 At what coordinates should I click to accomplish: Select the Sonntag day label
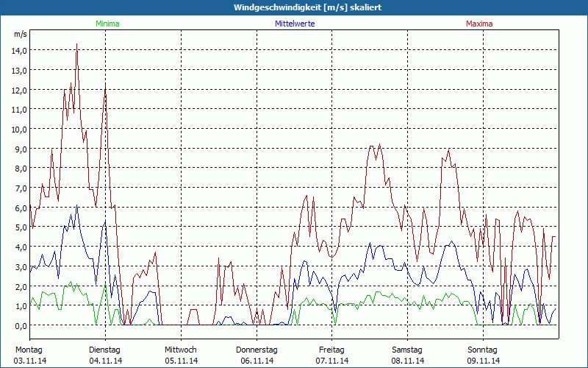(483, 350)
